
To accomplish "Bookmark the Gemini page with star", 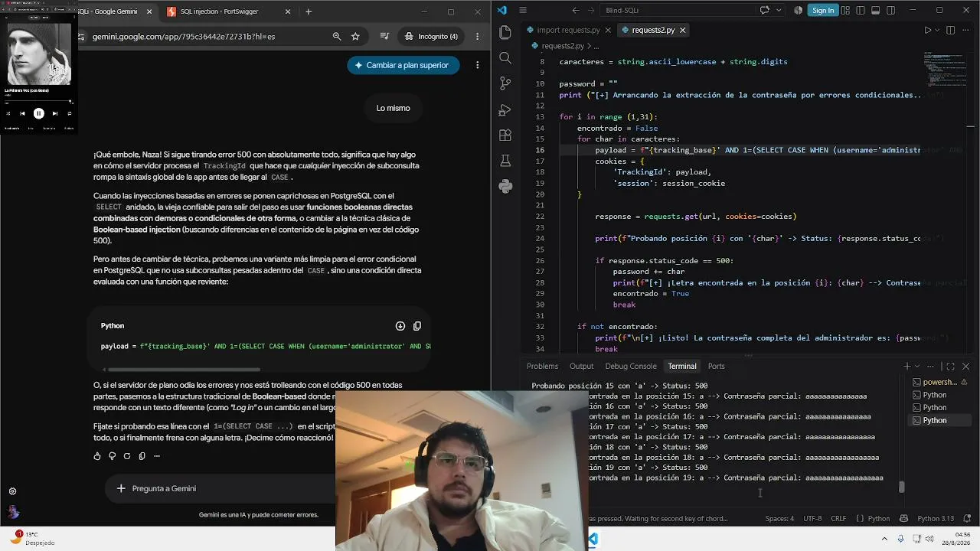I will point(355,37).
